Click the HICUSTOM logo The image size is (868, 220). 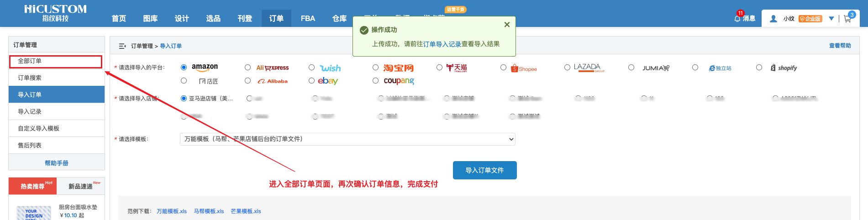55,13
